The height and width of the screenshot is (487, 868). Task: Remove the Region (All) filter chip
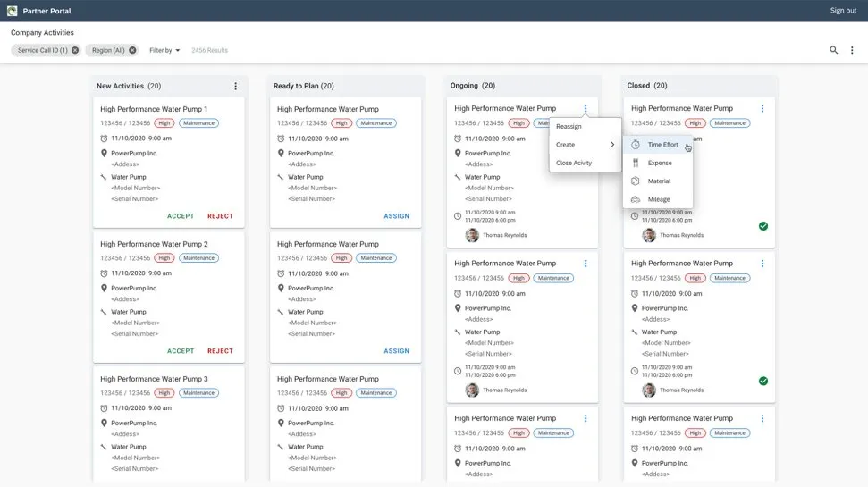132,50
